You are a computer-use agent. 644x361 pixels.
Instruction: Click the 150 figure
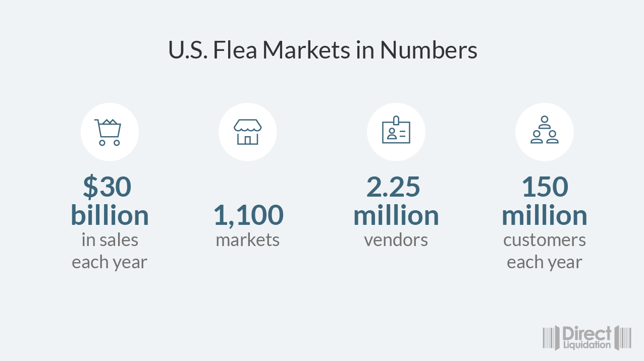tap(545, 187)
